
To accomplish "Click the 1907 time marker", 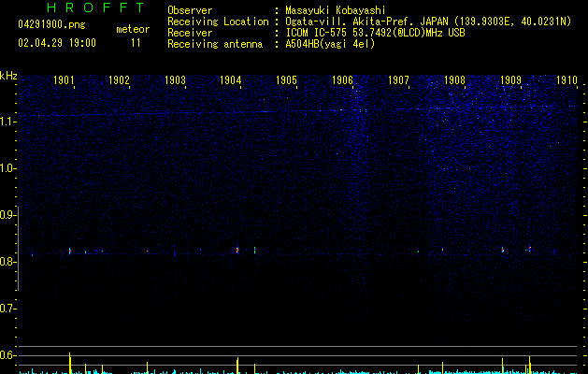I will tap(398, 79).
